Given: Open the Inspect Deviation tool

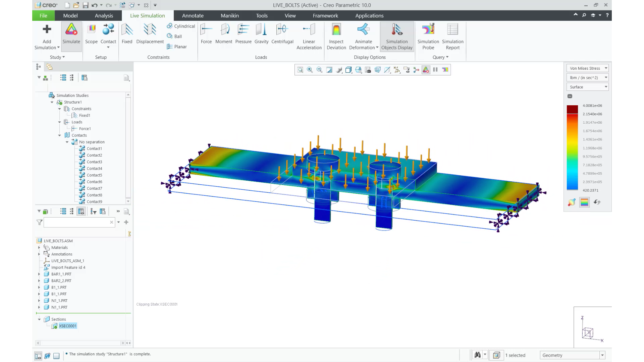Looking at the screenshot, I should pos(336,37).
